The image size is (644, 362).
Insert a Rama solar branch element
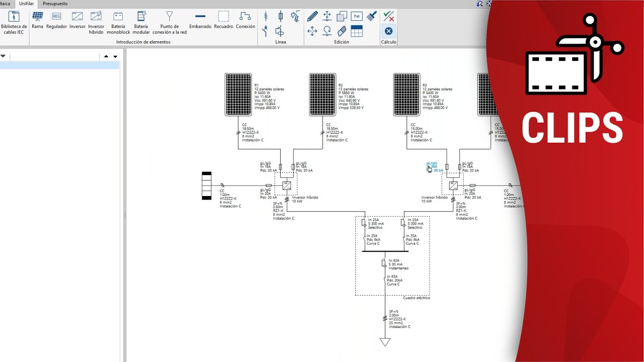pos(37,20)
